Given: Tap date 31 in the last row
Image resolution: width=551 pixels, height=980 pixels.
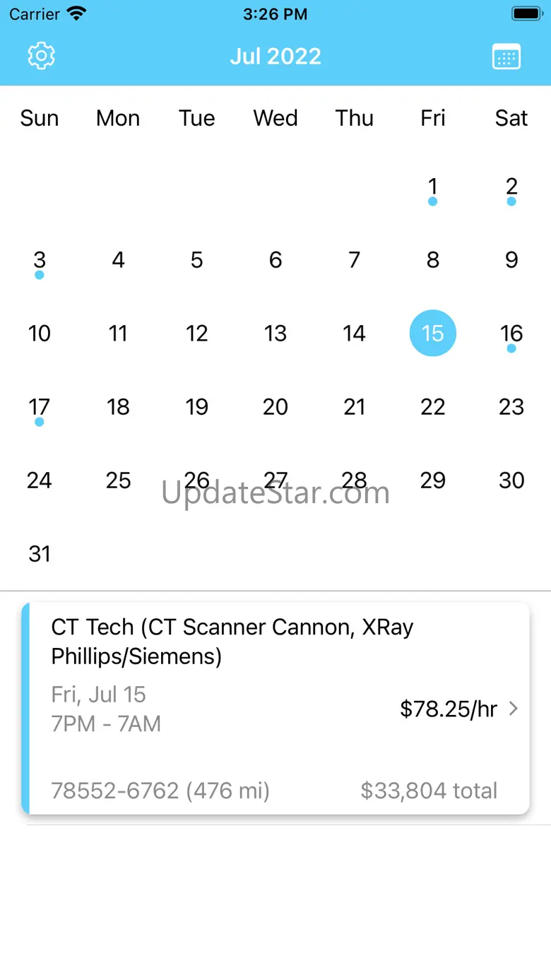Looking at the screenshot, I should 40,554.
